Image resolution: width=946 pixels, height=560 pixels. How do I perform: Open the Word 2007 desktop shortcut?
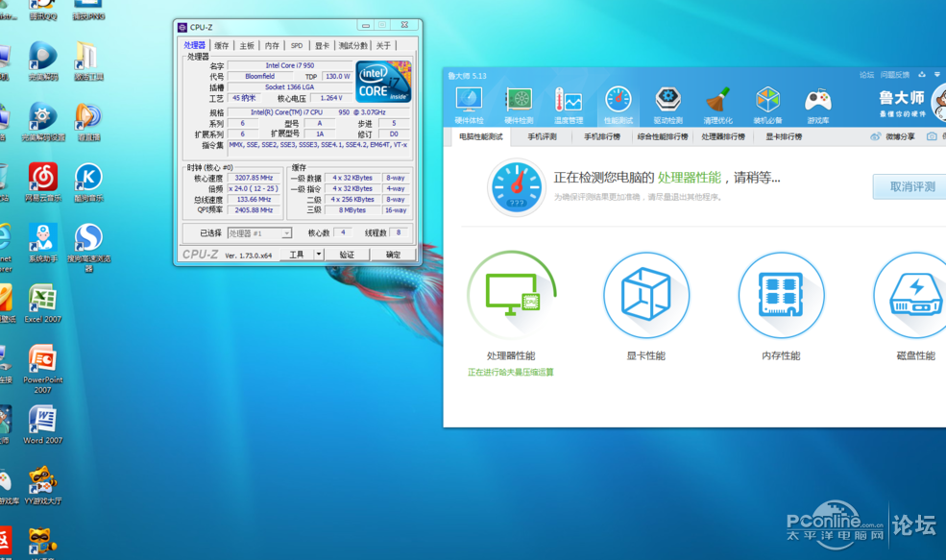coord(43,425)
